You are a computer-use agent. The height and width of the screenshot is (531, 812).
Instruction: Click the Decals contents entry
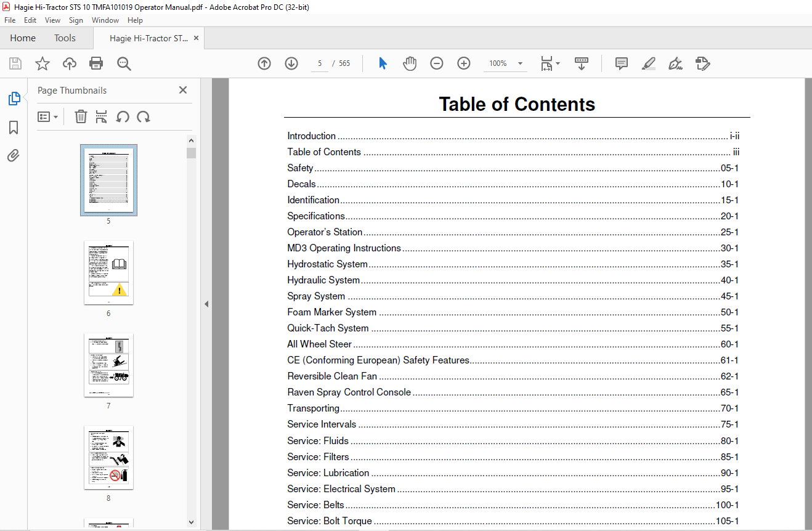pos(513,184)
